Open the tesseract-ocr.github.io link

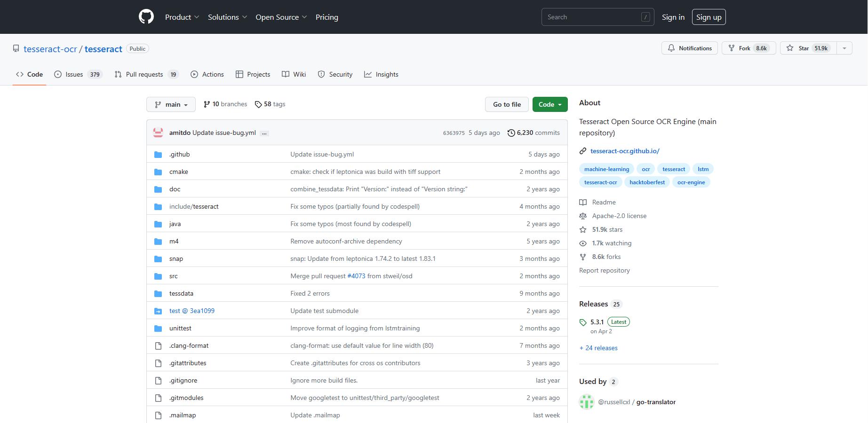625,151
